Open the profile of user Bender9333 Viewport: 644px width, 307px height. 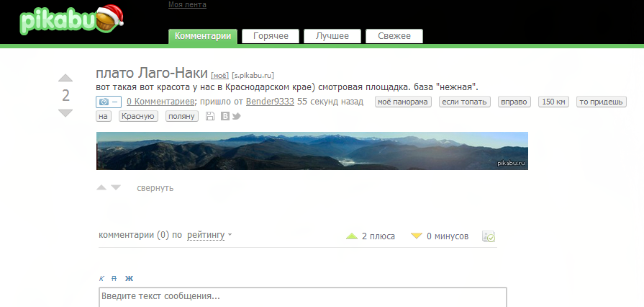270,102
